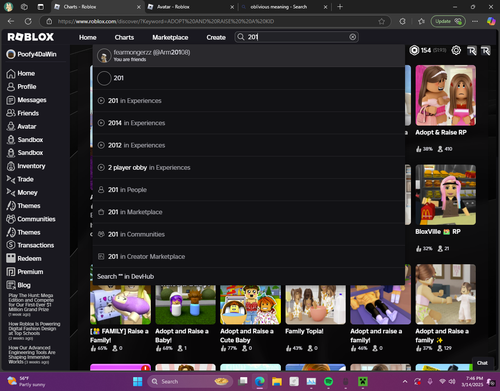Open Adopt & Raise RP thumbnail
Image resolution: width=500 pixels, height=391 pixels.
446,95
